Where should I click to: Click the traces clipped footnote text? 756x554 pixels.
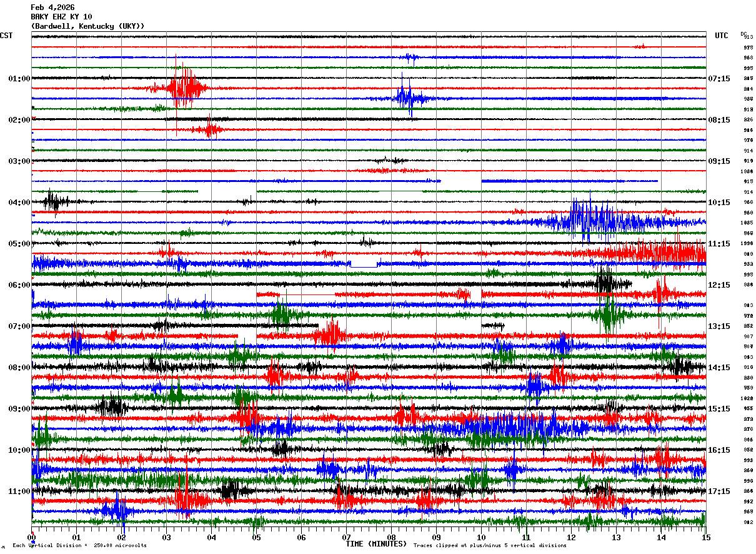(x=490, y=546)
